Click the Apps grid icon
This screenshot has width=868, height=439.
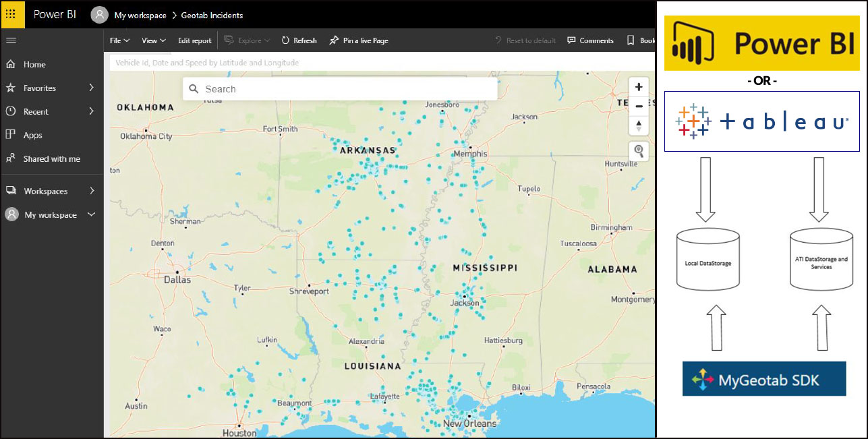(x=11, y=136)
